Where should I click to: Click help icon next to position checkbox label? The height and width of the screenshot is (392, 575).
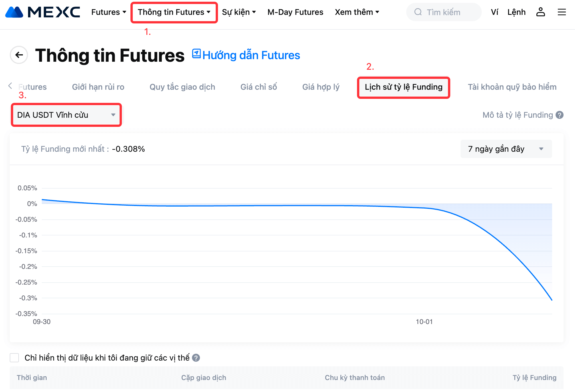click(196, 358)
